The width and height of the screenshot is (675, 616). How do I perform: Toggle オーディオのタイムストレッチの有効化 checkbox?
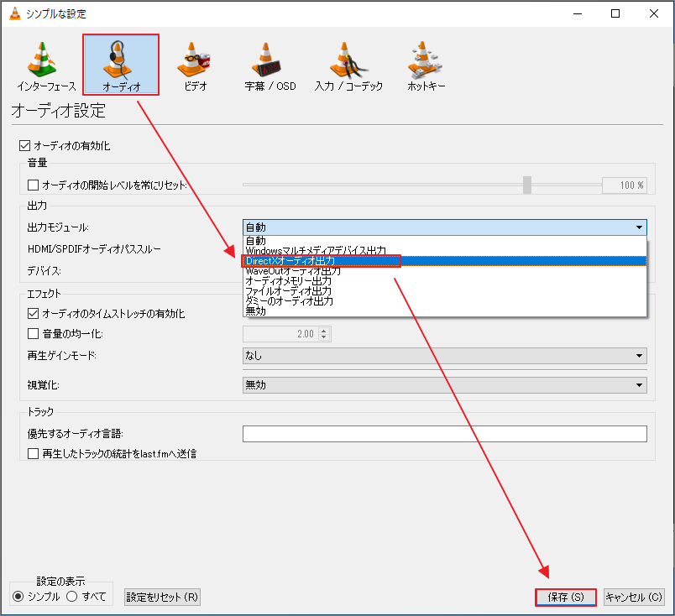[33, 313]
